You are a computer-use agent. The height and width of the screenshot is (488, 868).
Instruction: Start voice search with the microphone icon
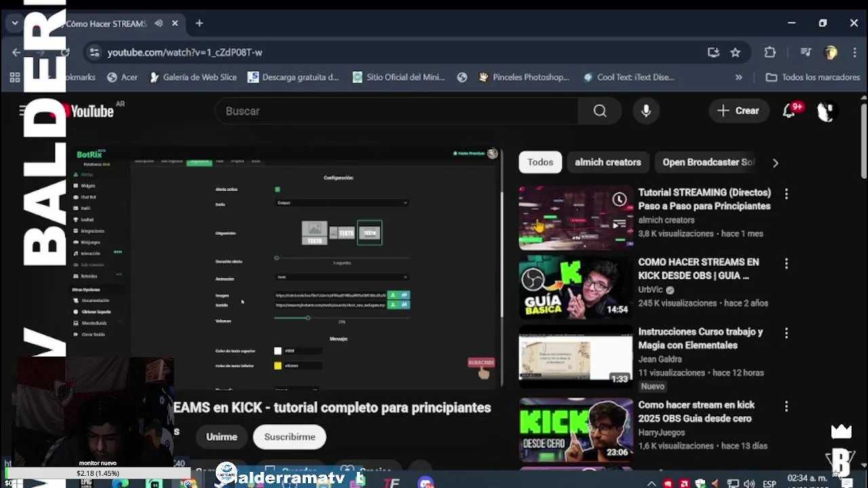click(x=646, y=111)
